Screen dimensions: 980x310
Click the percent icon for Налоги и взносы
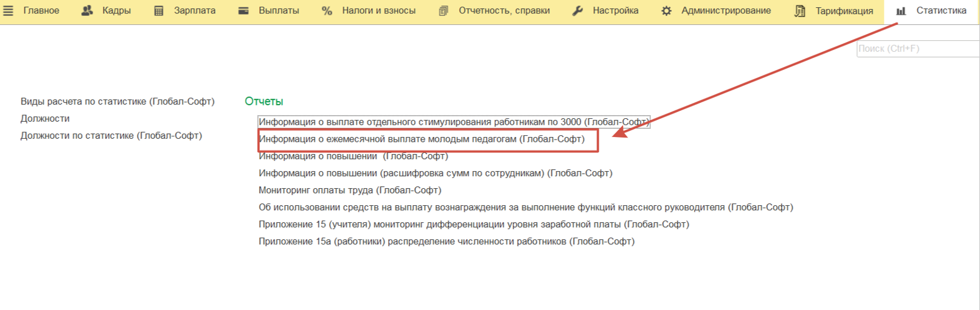[x=327, y=10]
